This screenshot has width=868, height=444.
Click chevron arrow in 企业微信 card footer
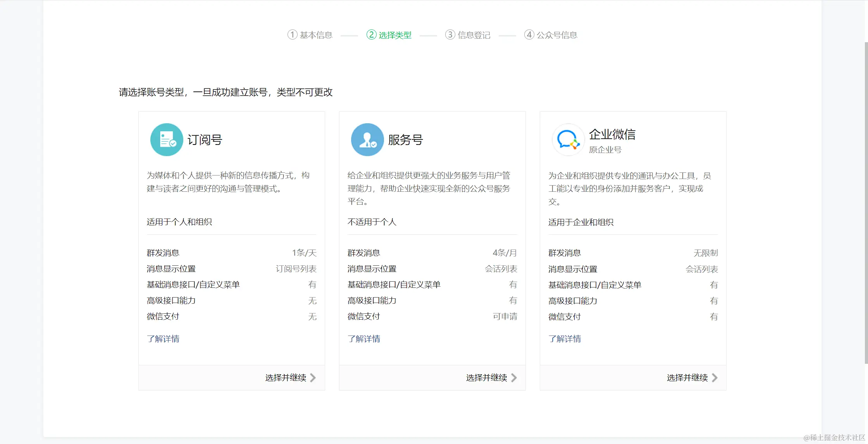point(715,378)
